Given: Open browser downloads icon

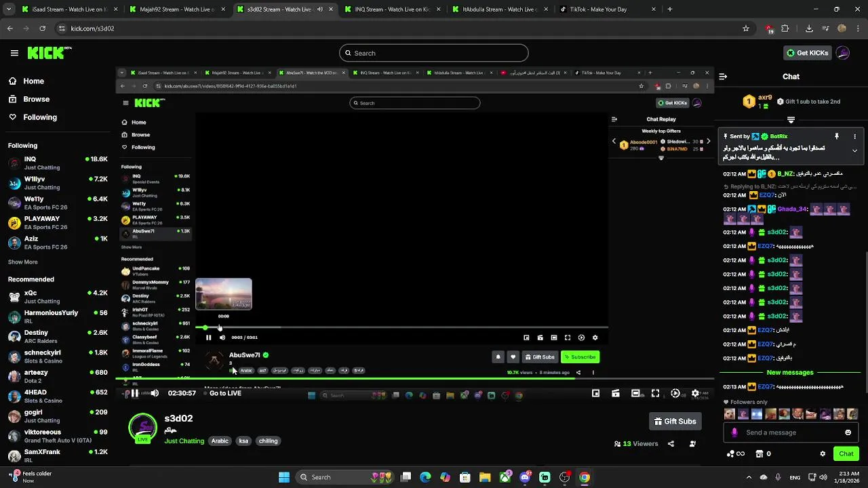Looking at the screenshot, I should 809,28.
